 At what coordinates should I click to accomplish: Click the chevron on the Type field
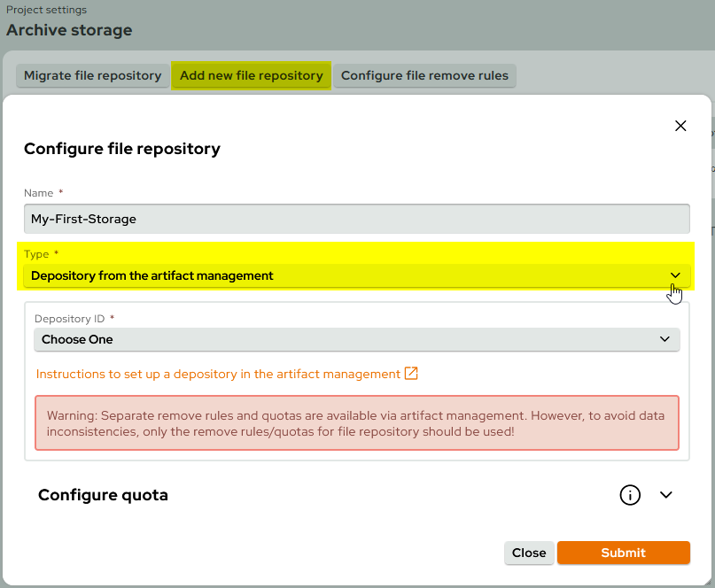[674, 275]
